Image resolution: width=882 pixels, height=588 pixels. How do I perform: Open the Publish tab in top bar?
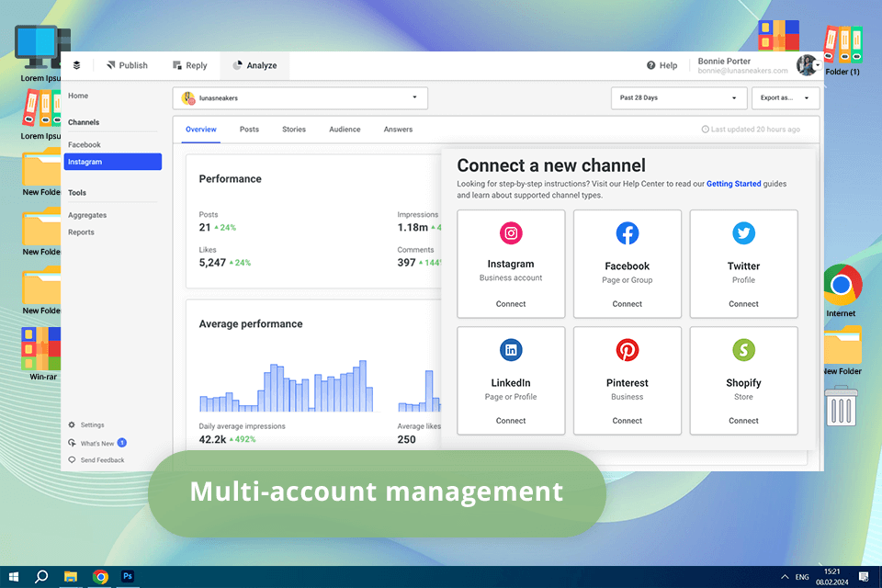point(127,65)
